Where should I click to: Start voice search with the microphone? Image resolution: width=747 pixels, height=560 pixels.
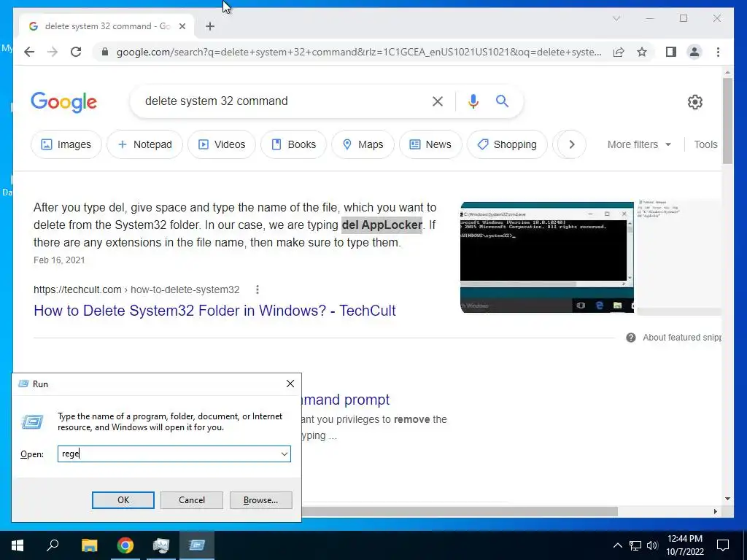(x=473, y=101)
